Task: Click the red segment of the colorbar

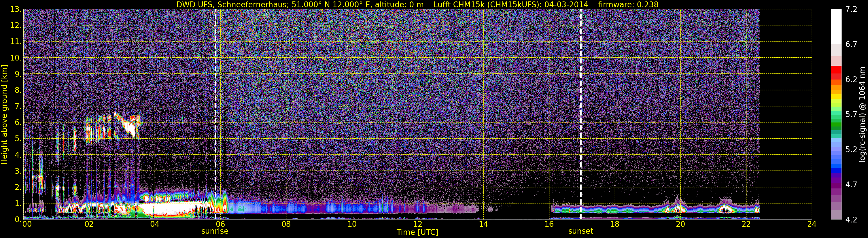Action: coord(836,69)
